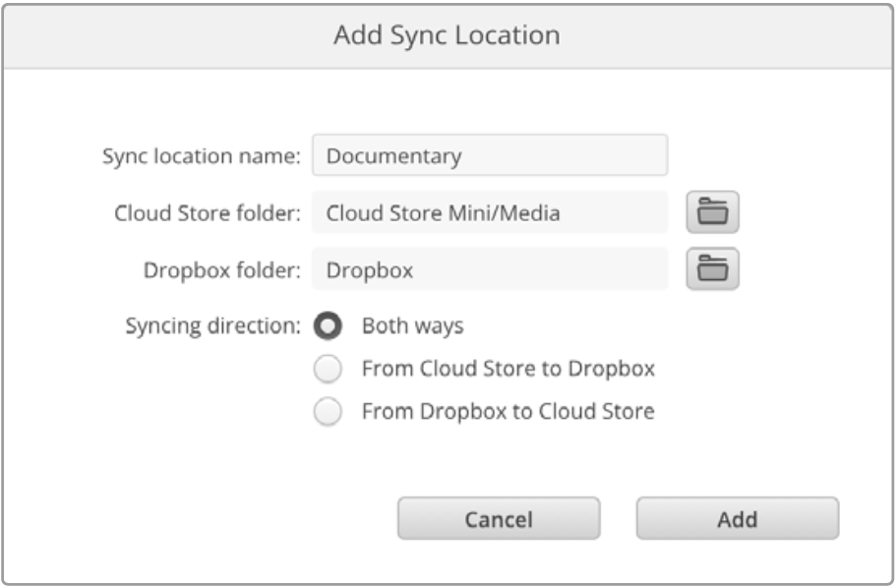Viewport: 896px width, 588px height.
Task: Click the Dropbox folder path field
Action: pos(490,269)
